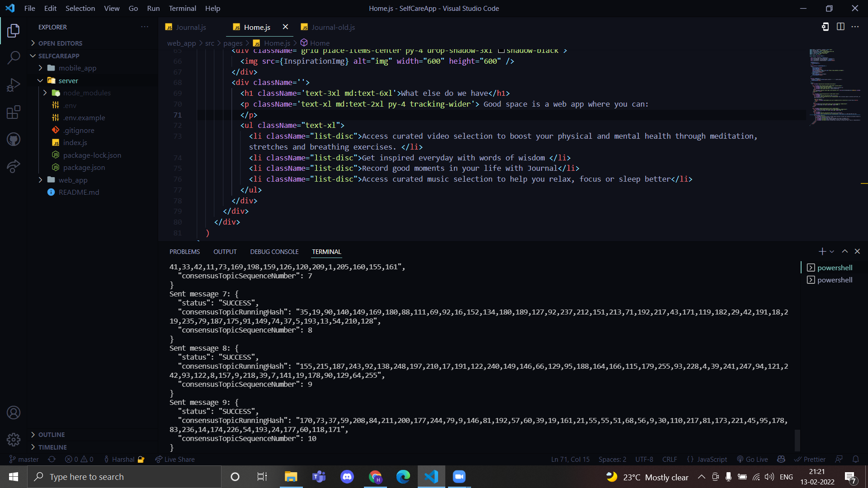The width and height of the screenshot is (868, 488).
Task: Toggle Prettier formatter in status bar
Action: [x=810, y=459]
